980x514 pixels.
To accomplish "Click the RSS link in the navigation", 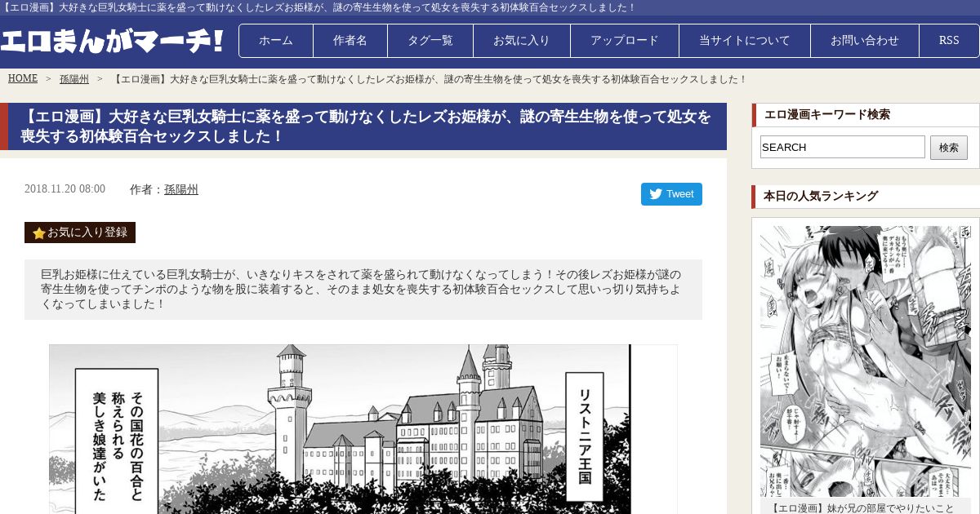I will (949, 41).
